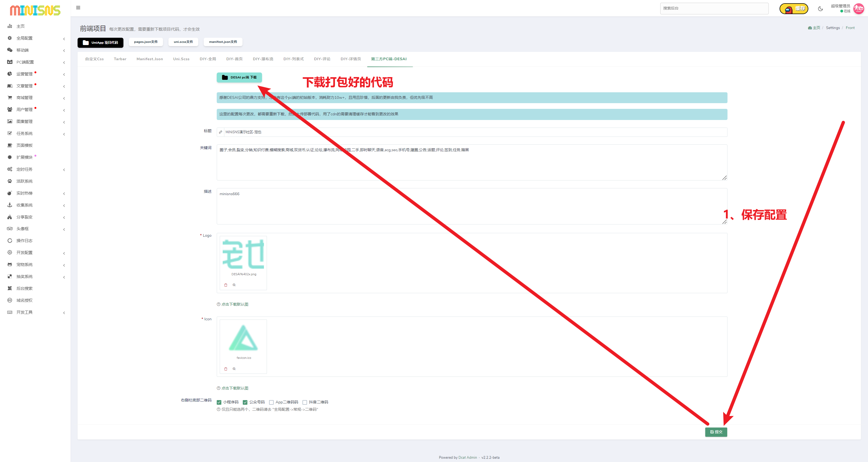This screenshot has height=462, width=868.
Task: Switch to the Tarbar tab
Action: pos(120,59)
